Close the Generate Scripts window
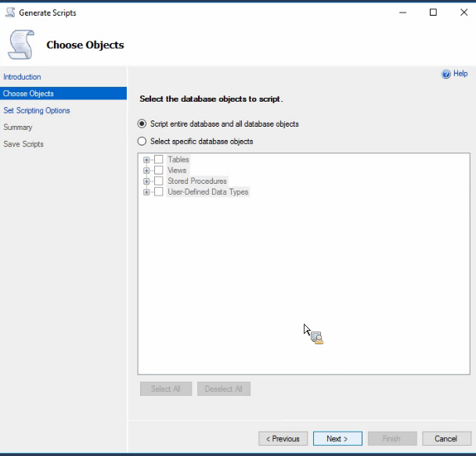Image resolution: width=476 pixels, height=456 pixels. coord(463,13)
